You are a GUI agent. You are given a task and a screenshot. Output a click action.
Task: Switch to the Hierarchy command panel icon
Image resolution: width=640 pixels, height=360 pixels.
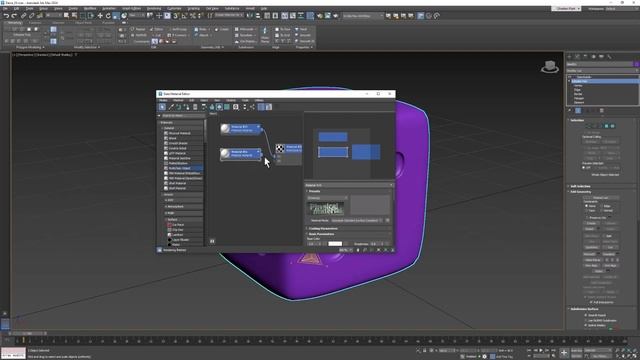coord(585,57)
